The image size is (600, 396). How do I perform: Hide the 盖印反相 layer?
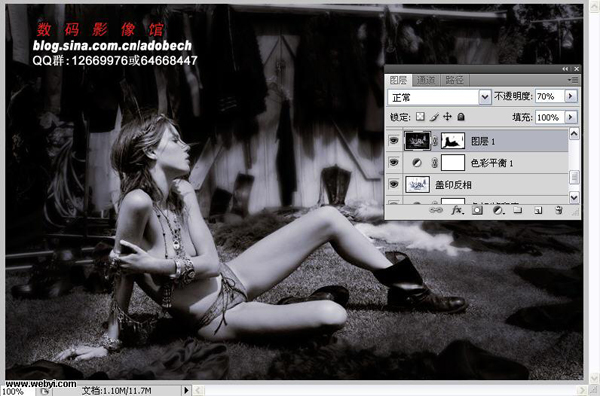(x=394, y=184)
